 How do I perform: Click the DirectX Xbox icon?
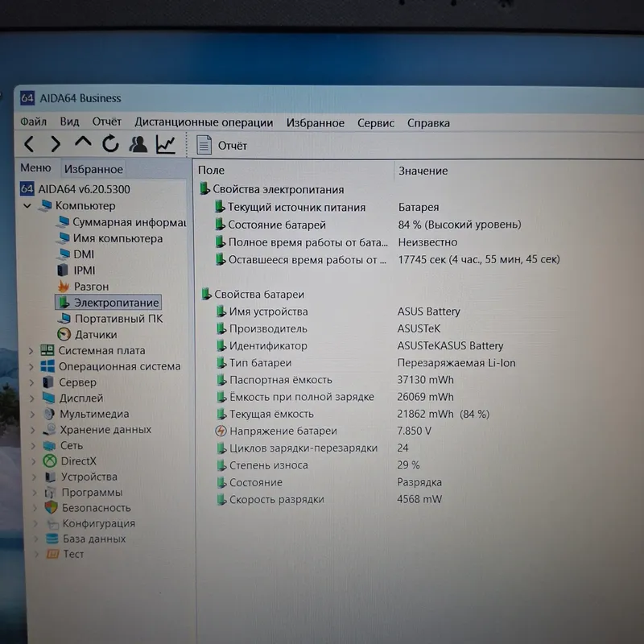click(x=50, y=460)
